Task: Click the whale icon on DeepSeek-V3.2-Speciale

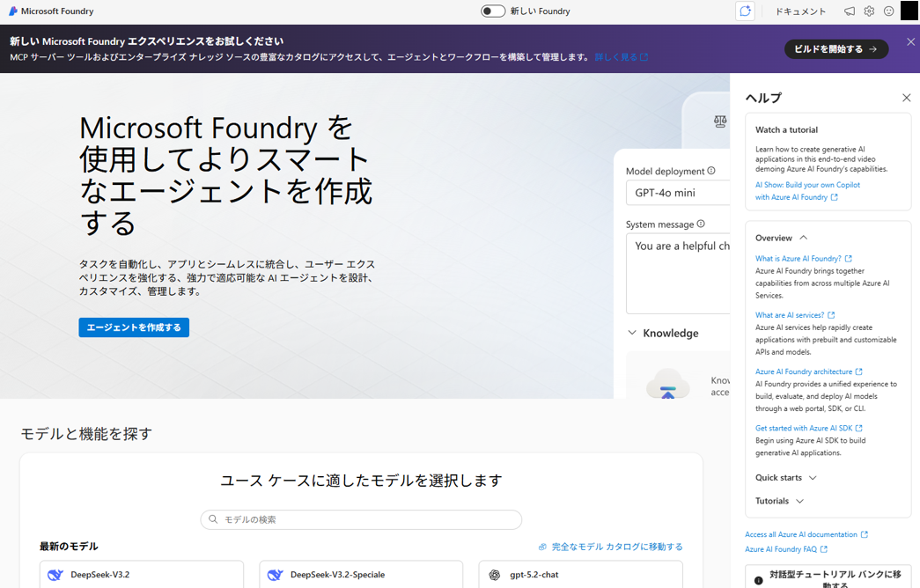Action: 276,575
